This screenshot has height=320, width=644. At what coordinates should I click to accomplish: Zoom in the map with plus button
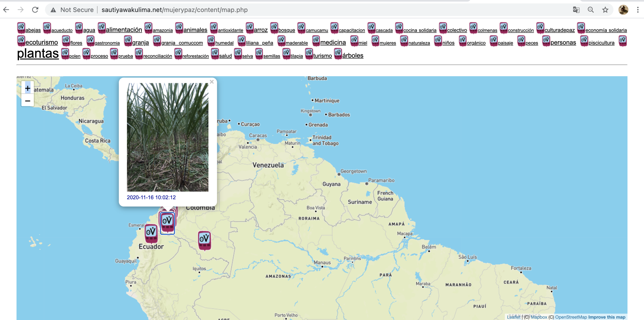point(28,88)
